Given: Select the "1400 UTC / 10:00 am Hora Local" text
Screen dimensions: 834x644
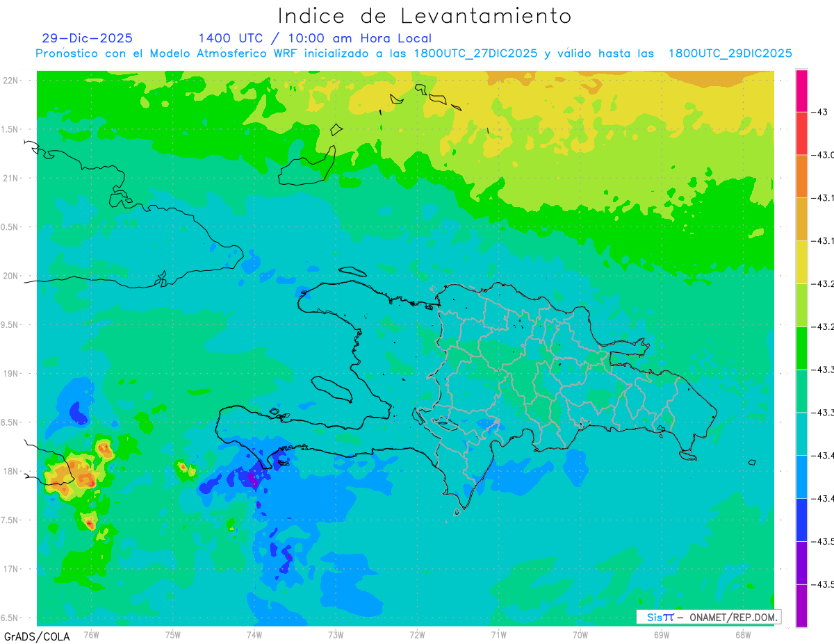Looking at the screenshot, I should point(315,38).
